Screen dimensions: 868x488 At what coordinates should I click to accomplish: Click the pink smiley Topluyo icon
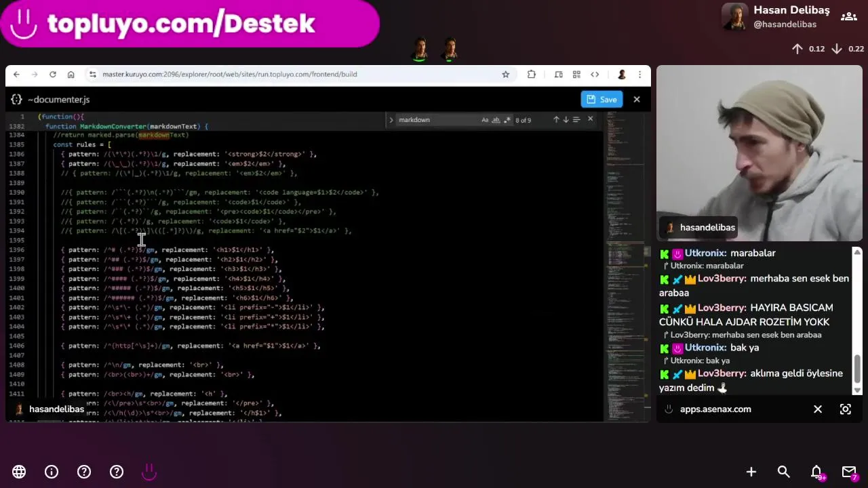tap(149, 472)
